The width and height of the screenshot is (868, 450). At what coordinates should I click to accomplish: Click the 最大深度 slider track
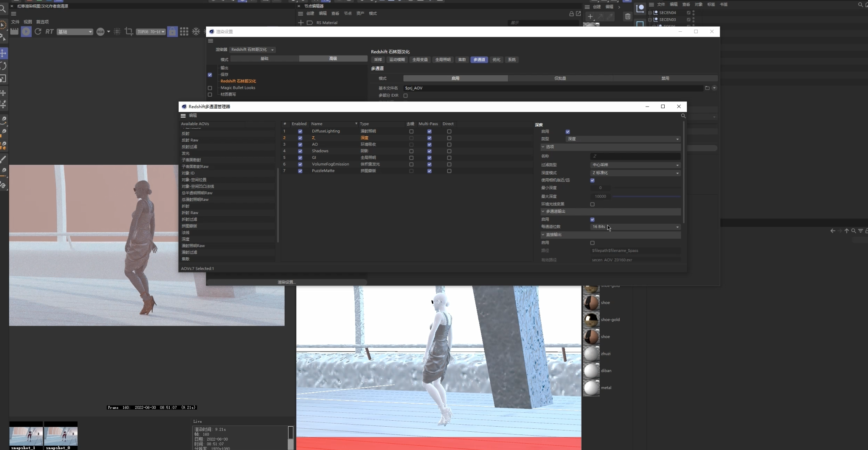click(646, 196)
